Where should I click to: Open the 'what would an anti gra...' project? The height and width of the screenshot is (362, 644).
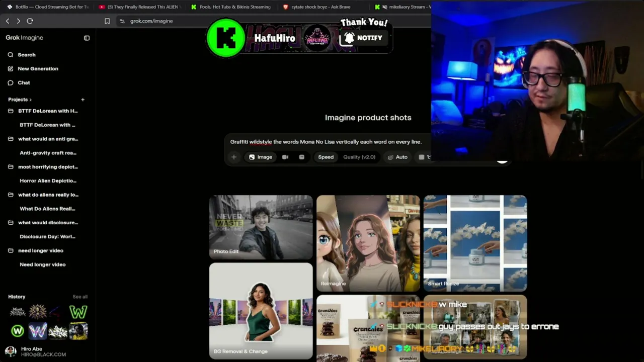[x=48, y=139]
